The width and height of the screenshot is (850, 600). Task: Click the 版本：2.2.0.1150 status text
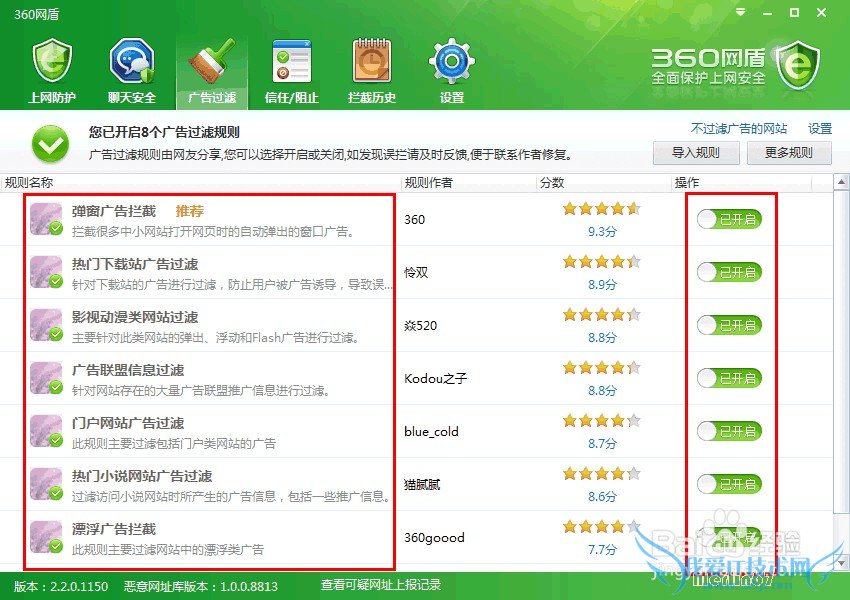pyautogui.click(x=61, y=586)
